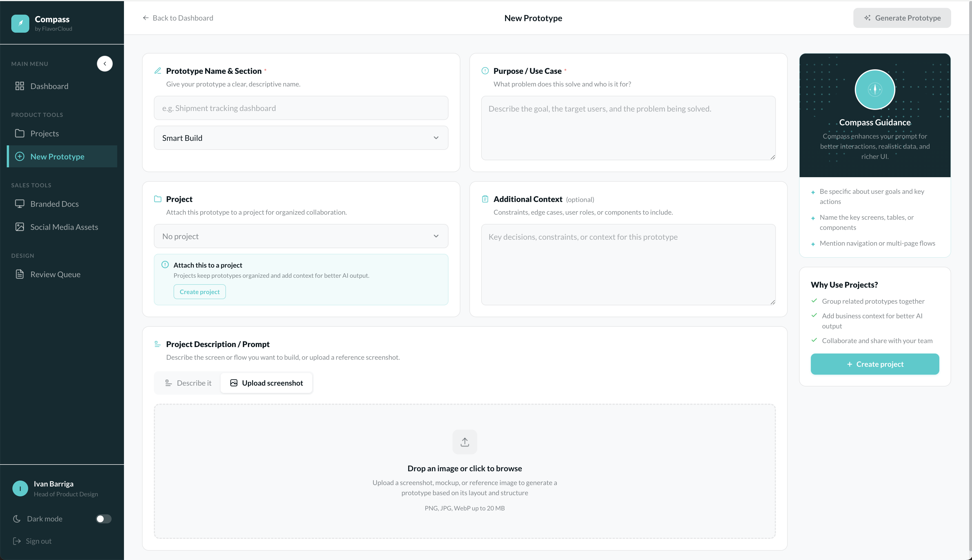Click "Mention navigation or multi-page flows" tip
The image size is (972, 560).
(877, 243)
